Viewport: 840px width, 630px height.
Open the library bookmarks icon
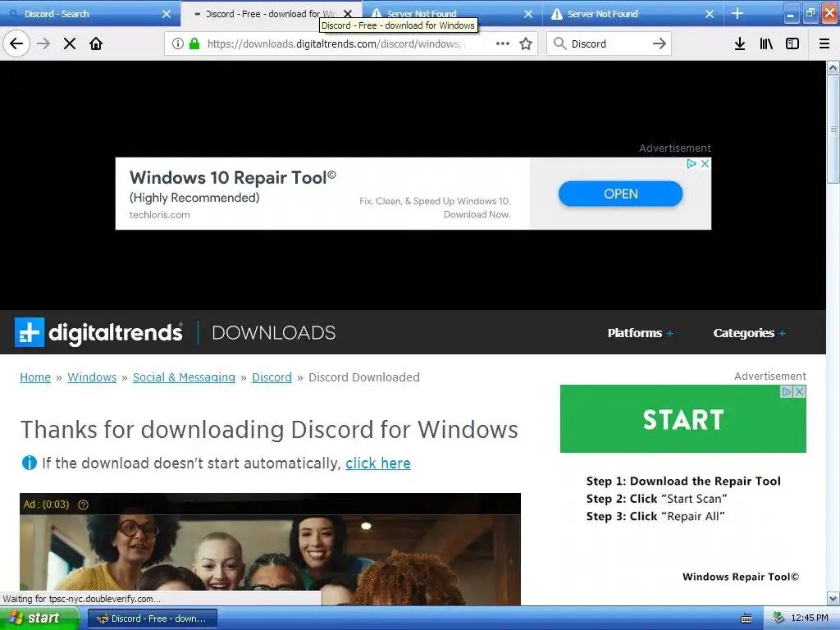(x=766, y=43)
